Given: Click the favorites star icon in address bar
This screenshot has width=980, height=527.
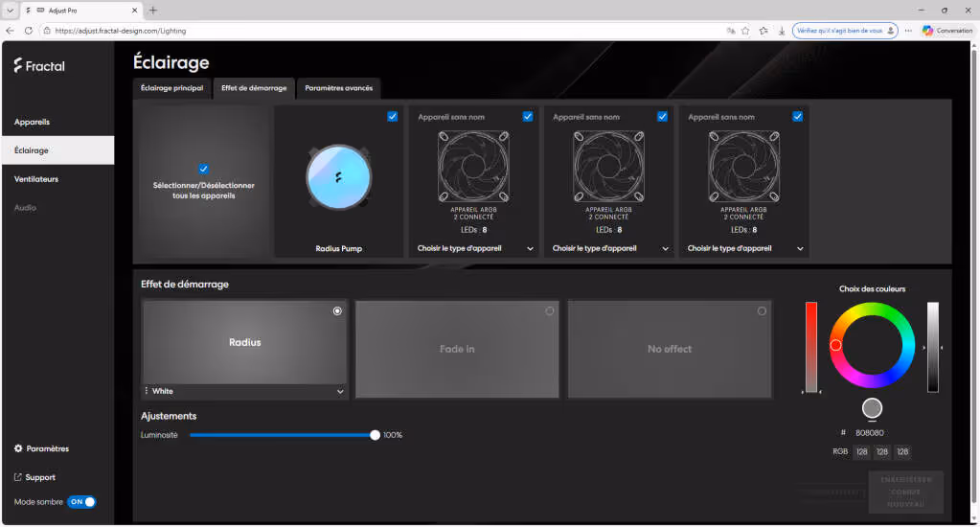Looking at the screenshot, I should [x=745, y=30].
